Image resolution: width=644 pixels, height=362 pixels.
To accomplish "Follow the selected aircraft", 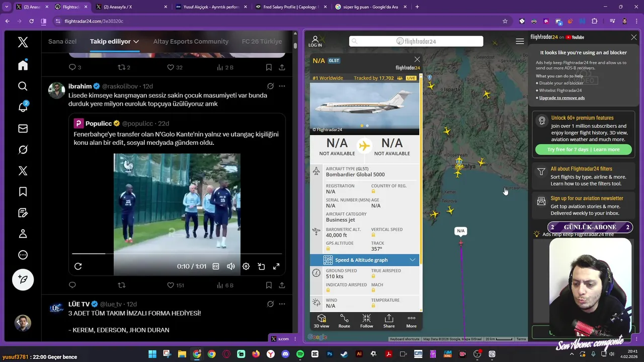I will [367, 321].
